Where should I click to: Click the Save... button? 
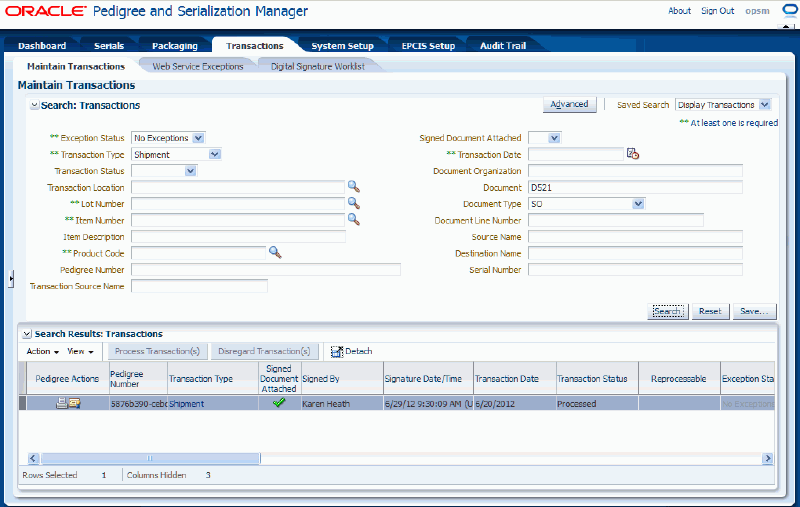754,311
